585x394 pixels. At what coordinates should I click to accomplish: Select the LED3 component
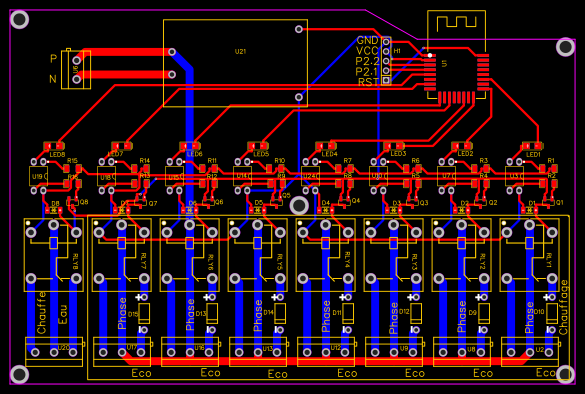tap(394, 146)
